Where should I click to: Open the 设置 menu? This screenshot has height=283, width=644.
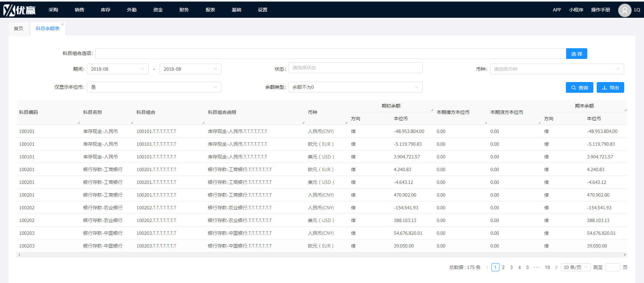click(x=263, y=10)
